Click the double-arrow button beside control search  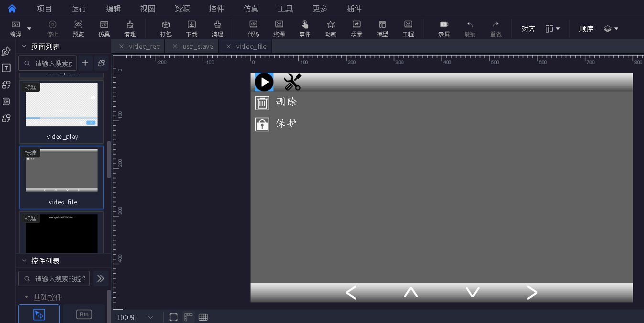(100, 278)
